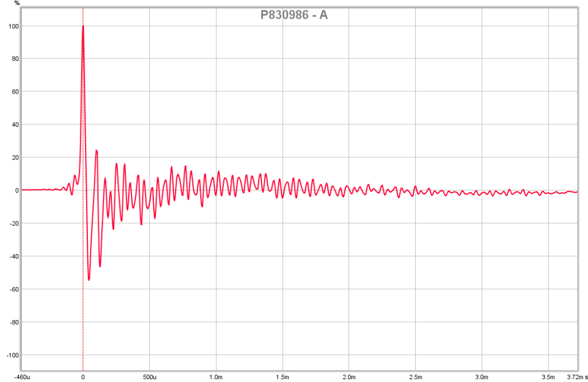Click the y-axis label -100

[x=13, y=356]
